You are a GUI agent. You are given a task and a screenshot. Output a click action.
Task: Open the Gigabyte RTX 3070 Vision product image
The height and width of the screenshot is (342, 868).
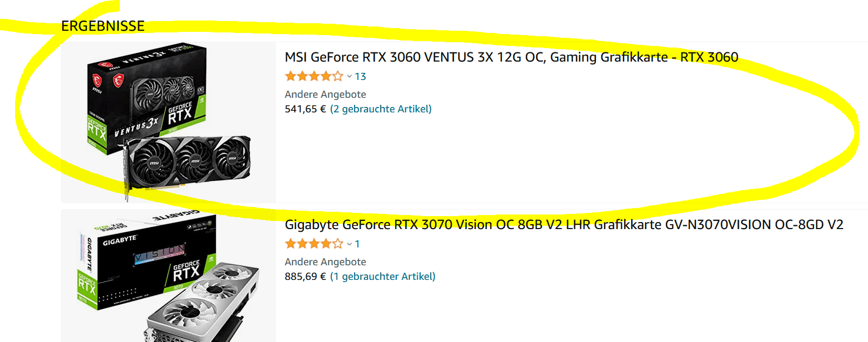pyautogui.click(x=168, y=276)
